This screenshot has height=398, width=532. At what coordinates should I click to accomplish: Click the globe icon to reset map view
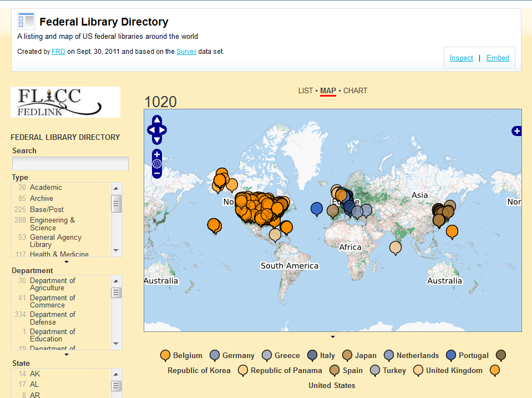coord(157,163)
